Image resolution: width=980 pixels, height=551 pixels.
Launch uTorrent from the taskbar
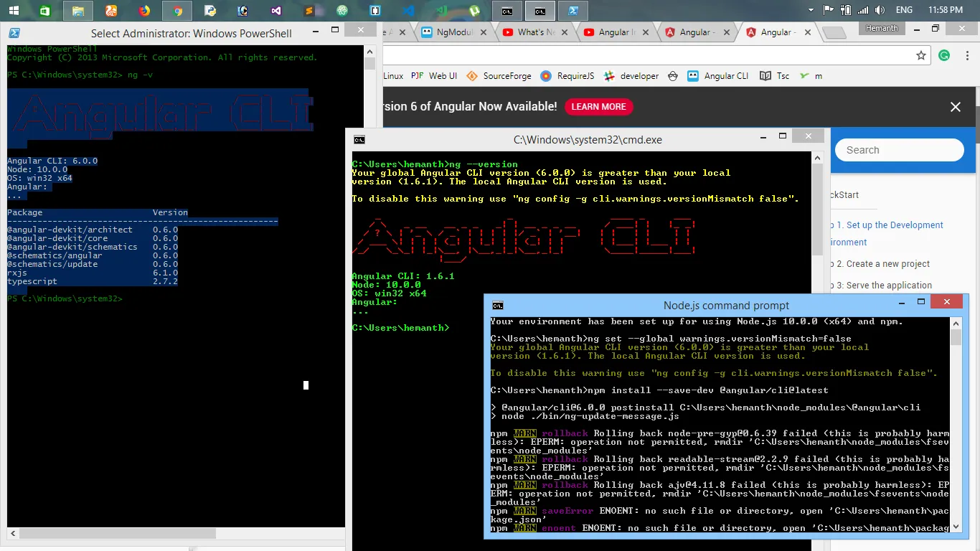(x=474, y=11)
